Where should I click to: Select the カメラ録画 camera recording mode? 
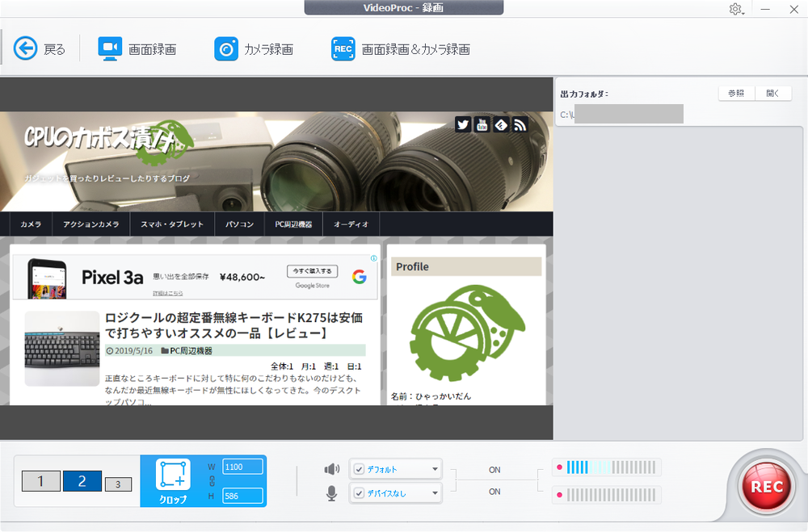tap(254, 49)
